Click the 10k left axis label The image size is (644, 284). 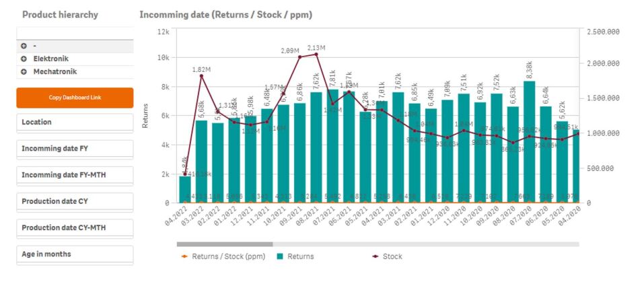[164, 57]
